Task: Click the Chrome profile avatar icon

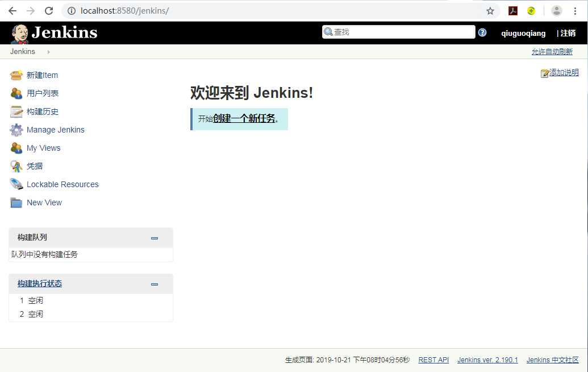Action: pyautogui.click(x=557, y=11)
